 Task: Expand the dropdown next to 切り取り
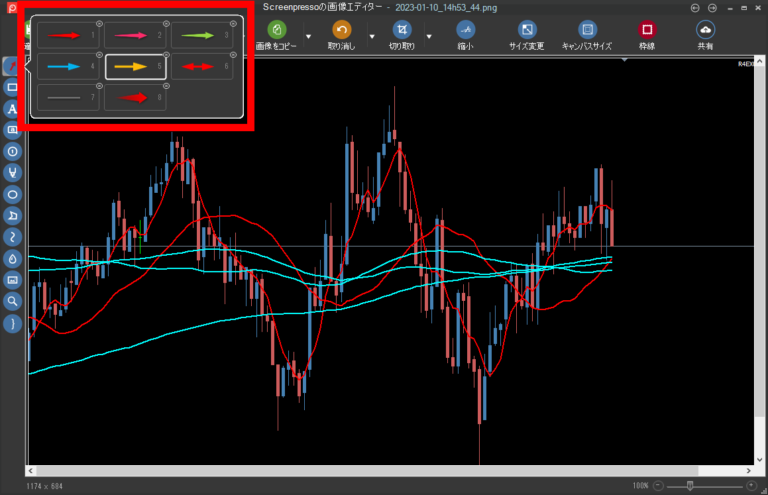429,37
